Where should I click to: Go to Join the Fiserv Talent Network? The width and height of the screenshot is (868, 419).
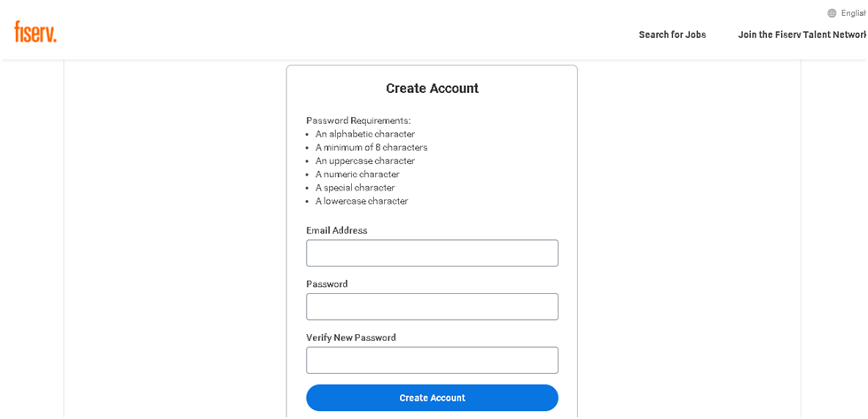[x=801, y=35]
